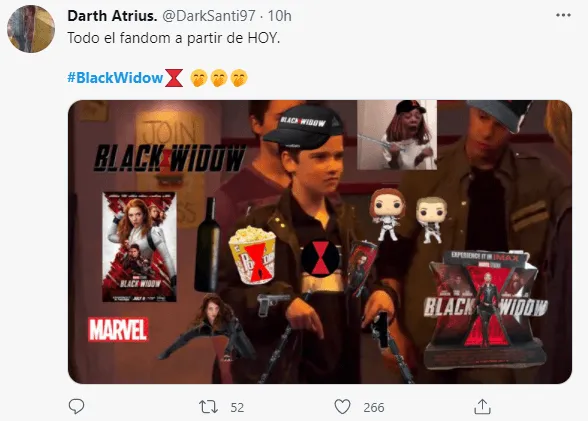The width and height of the screenshot is (588, 421).
Task: Click the Marvel logo in image
Action: click(118, 330)
